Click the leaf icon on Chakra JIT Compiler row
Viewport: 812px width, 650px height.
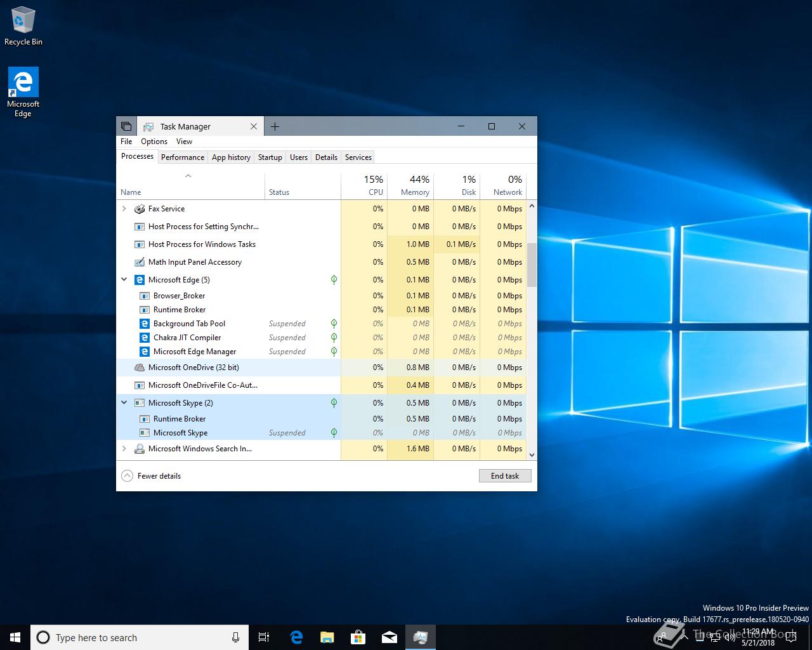coord(334,338)
